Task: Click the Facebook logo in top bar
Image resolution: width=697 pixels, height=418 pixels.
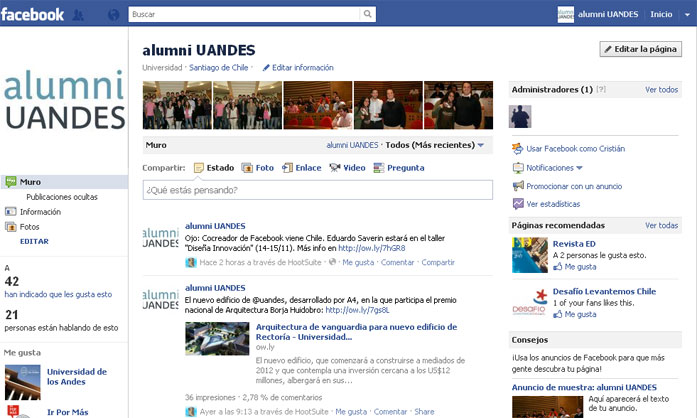Action: coord(32,14)
